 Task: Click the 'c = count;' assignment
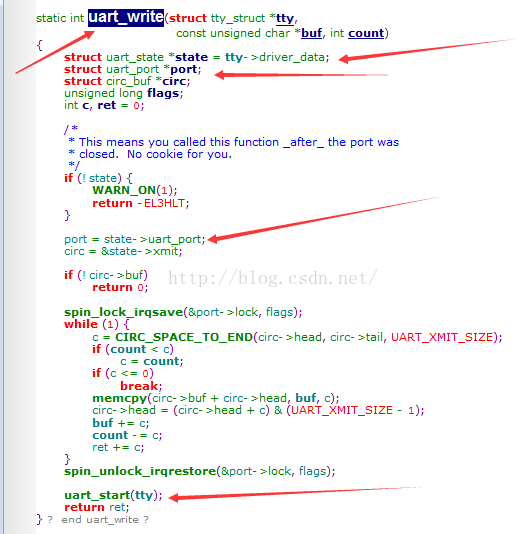tap(152, 361)
